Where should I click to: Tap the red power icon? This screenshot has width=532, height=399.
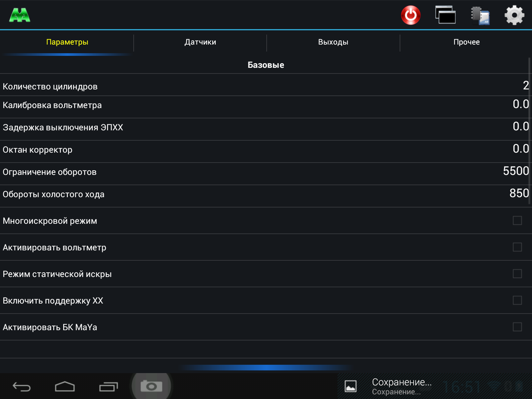pos(411,15)
